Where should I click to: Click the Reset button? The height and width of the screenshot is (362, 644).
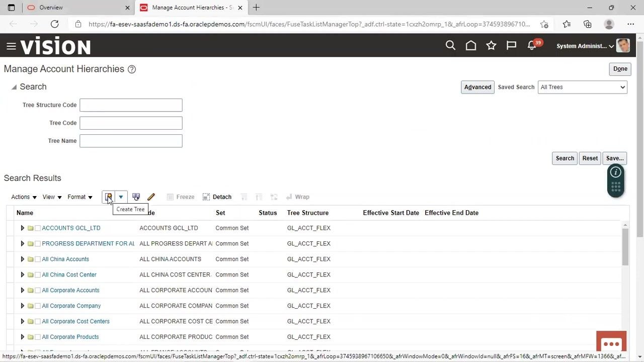pyautogui.click(x=590, y=158)
